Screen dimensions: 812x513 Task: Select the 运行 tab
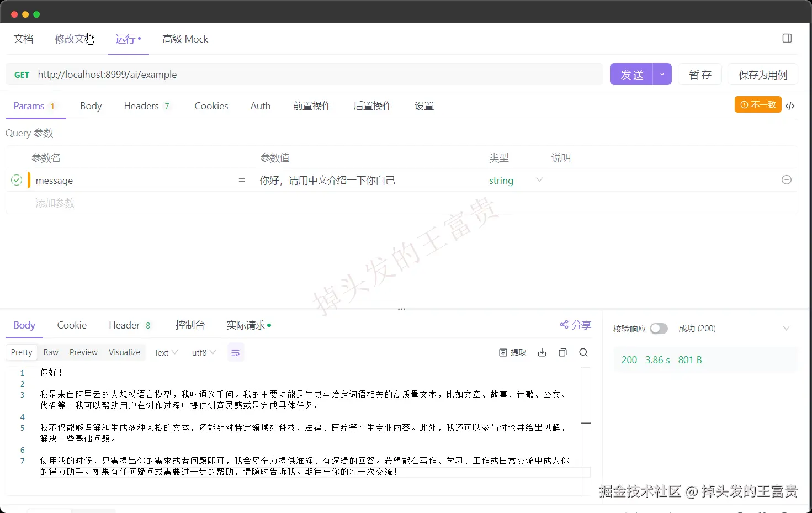pyautogui.click(x=128, y=39)
